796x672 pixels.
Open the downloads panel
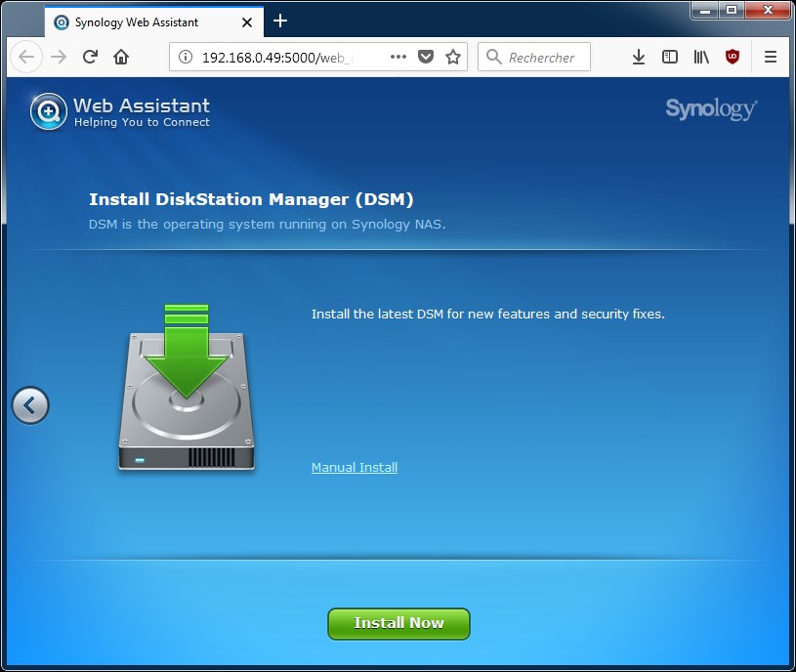point(638,58)
